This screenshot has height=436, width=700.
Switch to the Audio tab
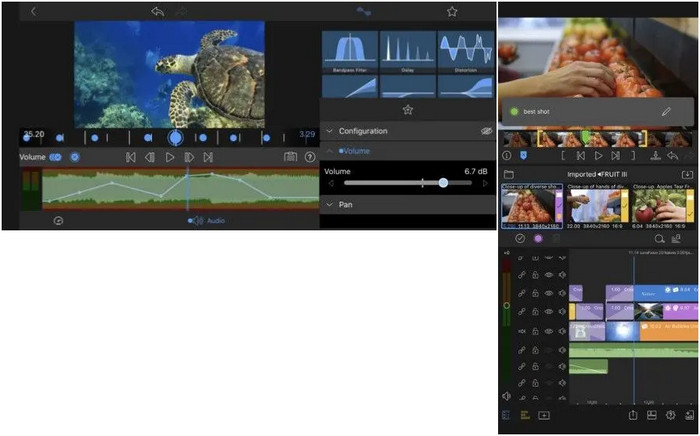(206, 220)
